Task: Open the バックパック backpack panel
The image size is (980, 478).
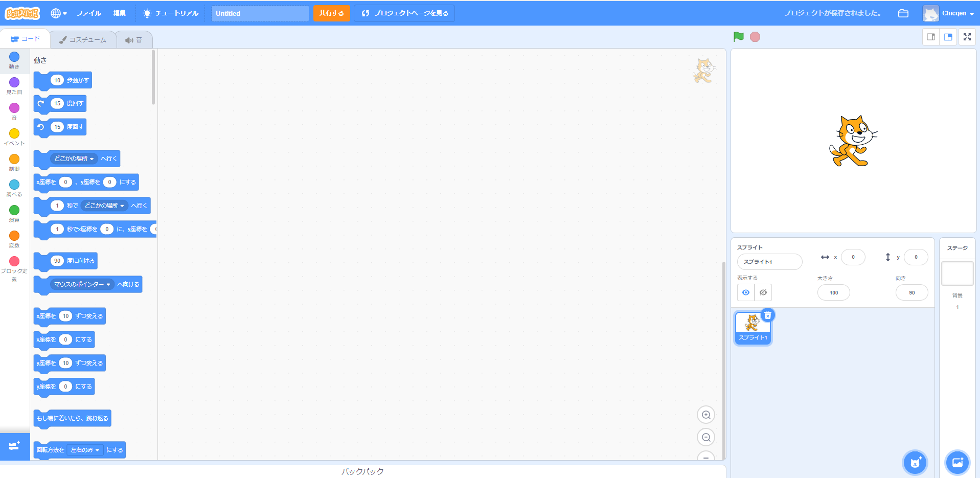Action: pyautogui.click(x=363, y=471)
